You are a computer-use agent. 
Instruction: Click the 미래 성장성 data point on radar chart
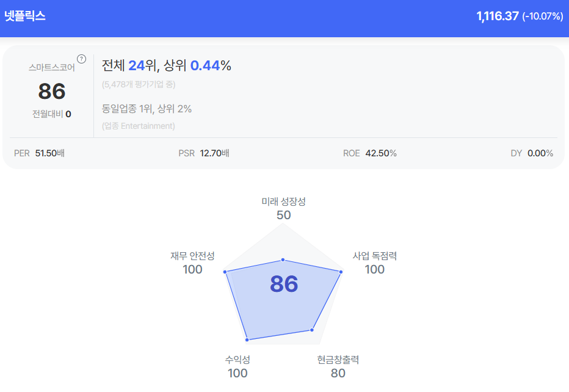pyautogui.click(x=283, y=260)
